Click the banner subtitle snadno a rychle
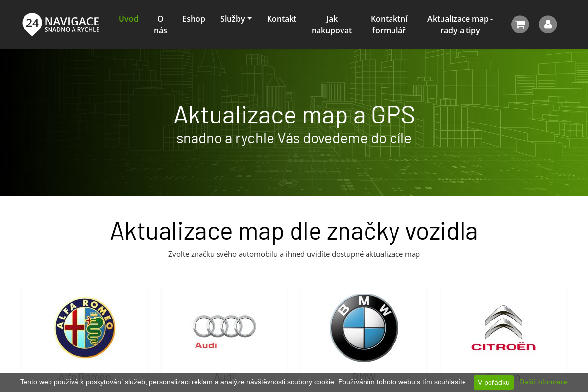Image resolution: width=588 pixels, height=392 pixels. [294, 138]
